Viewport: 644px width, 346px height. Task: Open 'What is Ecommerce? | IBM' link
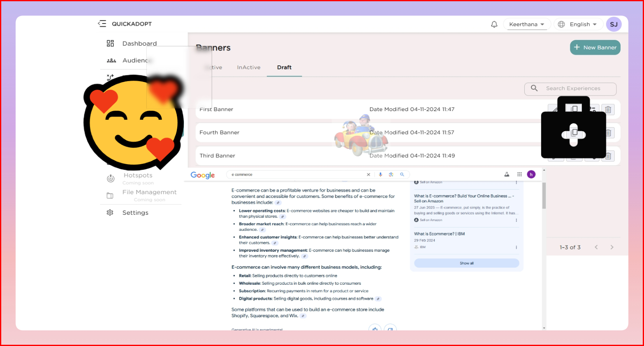click(x=439, y=234)
